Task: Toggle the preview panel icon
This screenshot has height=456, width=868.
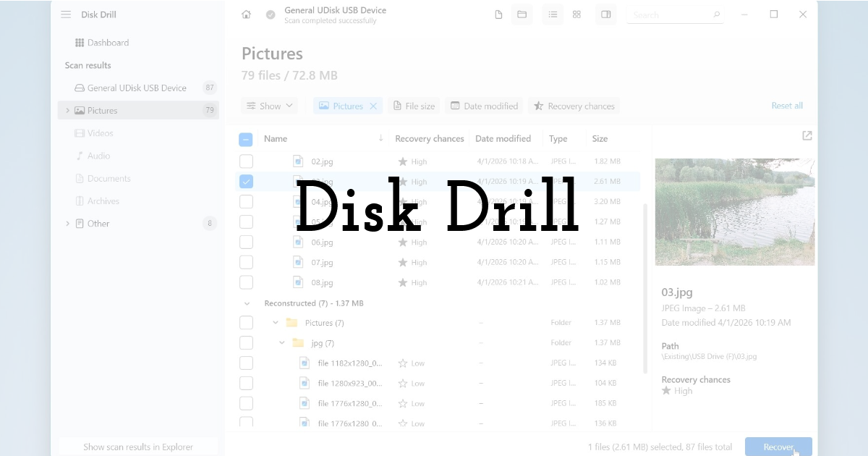Action: tap(605, 14)
